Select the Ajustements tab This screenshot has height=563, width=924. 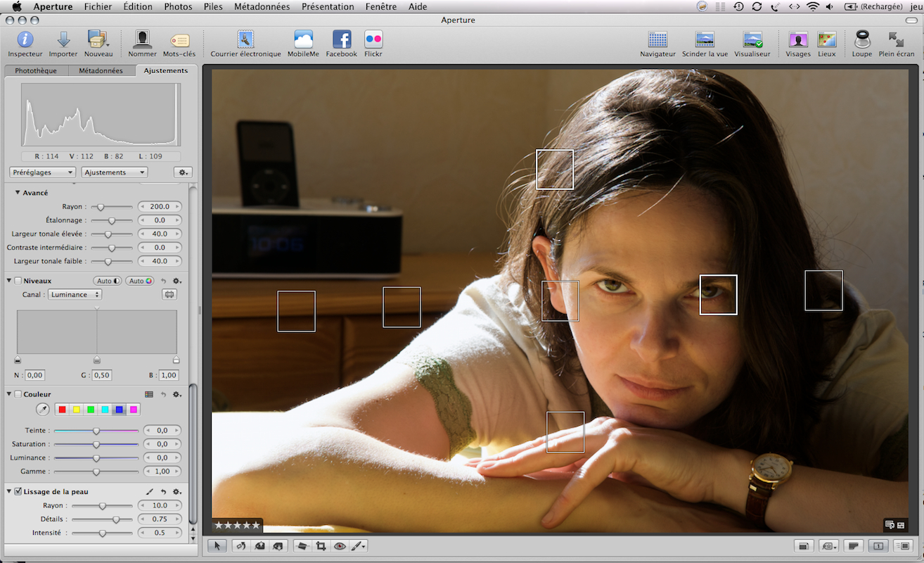pyautogui.click(x=166, y=70)
